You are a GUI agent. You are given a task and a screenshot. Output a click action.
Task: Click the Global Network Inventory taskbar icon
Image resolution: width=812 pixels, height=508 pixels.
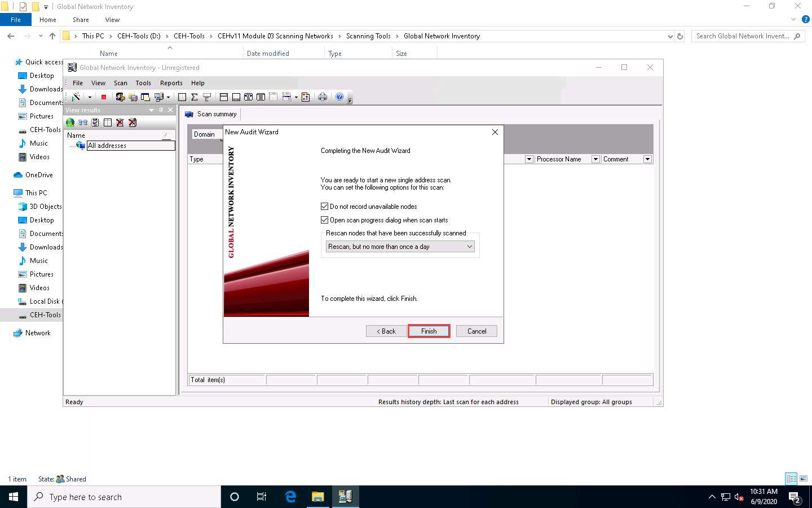point(345,497)
